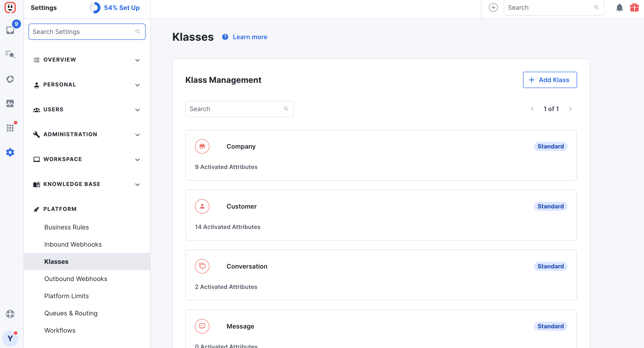This screenshot has width=644, height=348.
Task: Open the reporting activity chart icon
Action: point(10,103)
